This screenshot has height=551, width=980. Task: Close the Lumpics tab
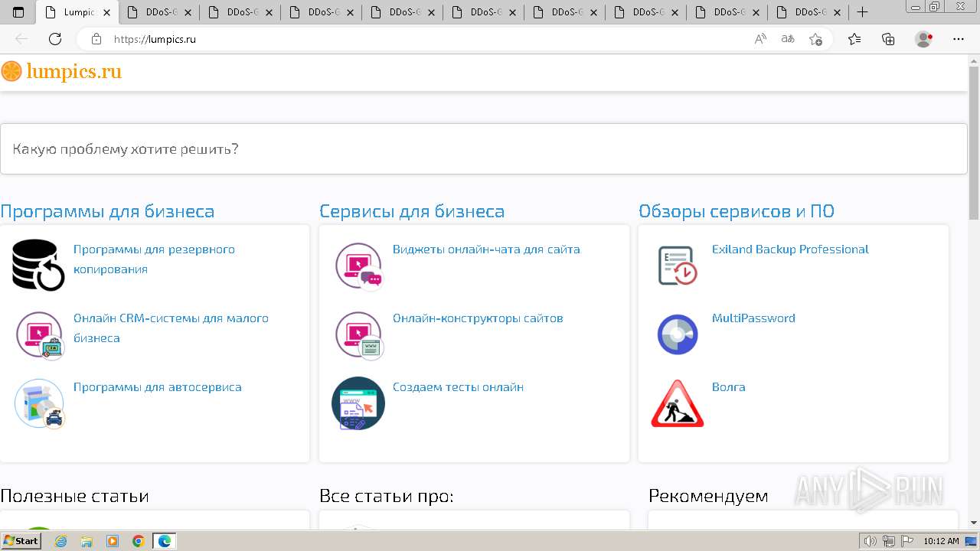tap(106, 12)
